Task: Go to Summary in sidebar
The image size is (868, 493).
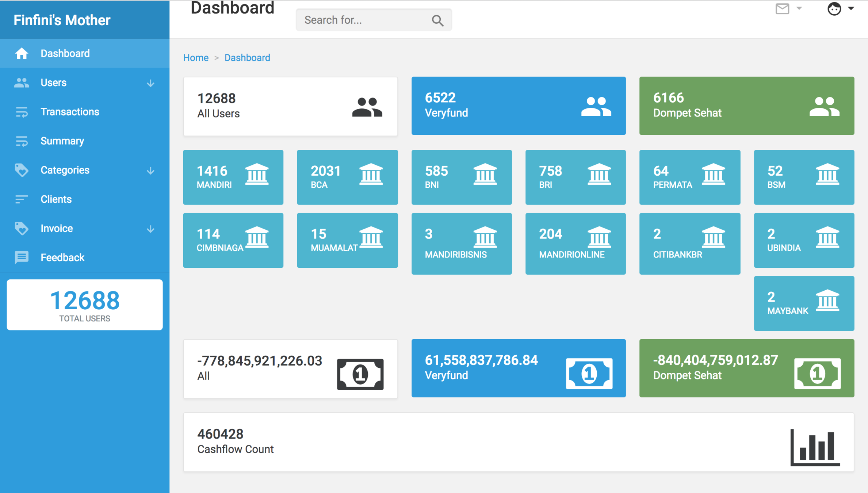Action: [62, 141]
